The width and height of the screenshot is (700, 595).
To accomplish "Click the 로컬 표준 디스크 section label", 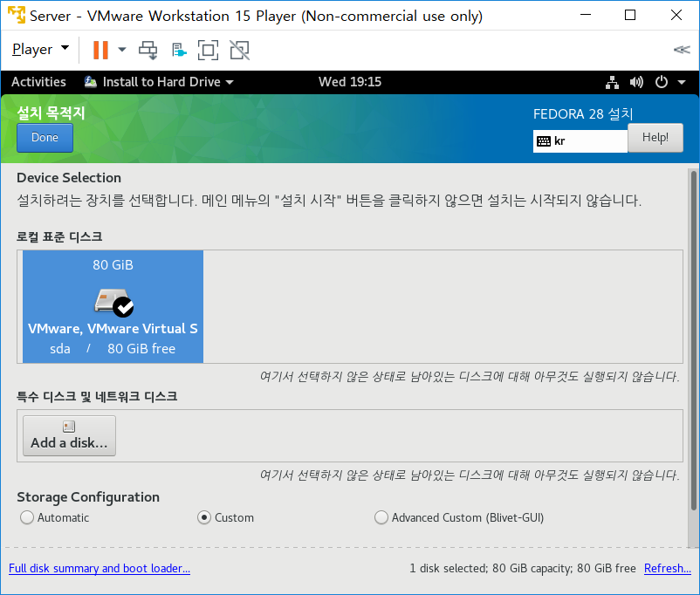I will (x=59, y=236).
